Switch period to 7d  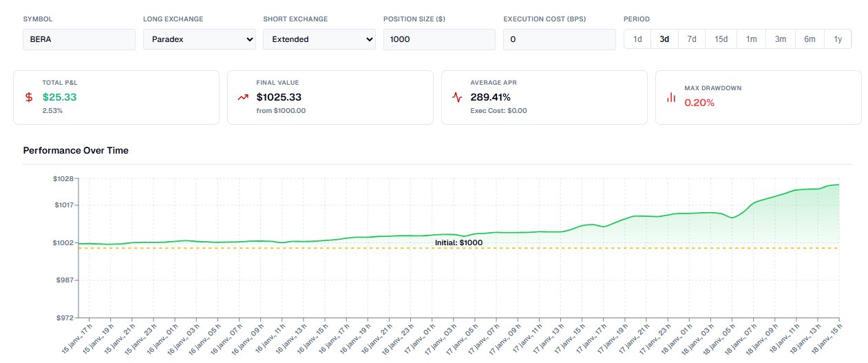coord(691,39)
